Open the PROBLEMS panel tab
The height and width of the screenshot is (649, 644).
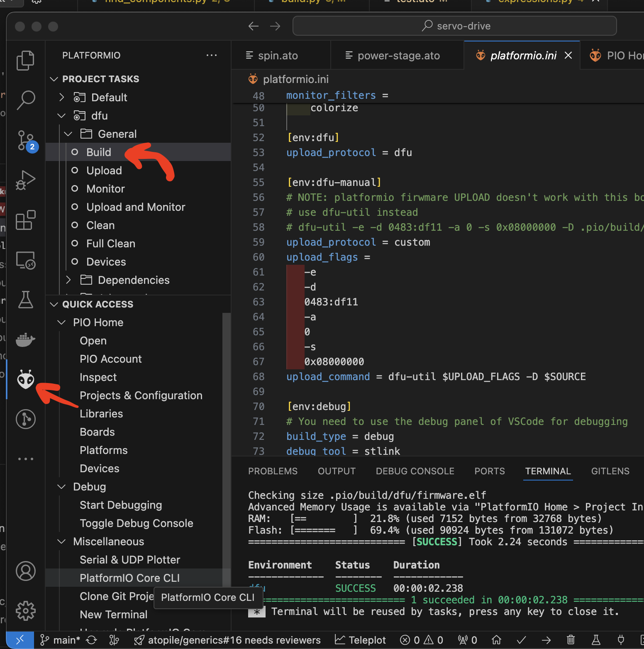coord(273,471)
